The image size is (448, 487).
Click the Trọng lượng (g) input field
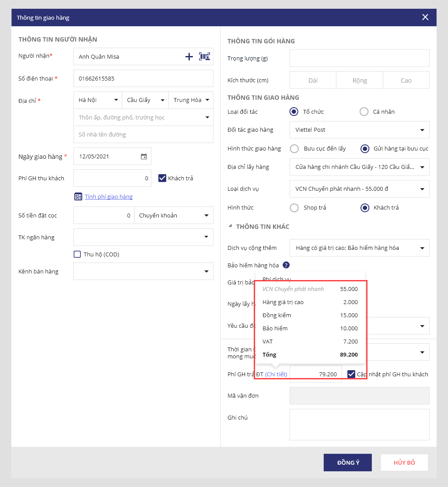[x=359, y=58]
